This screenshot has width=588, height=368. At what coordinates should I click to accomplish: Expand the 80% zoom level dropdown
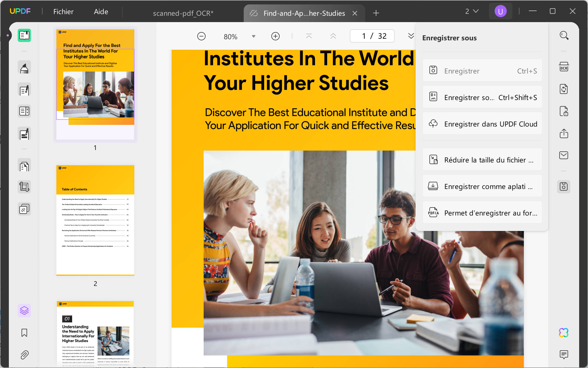tap(253, 36)
